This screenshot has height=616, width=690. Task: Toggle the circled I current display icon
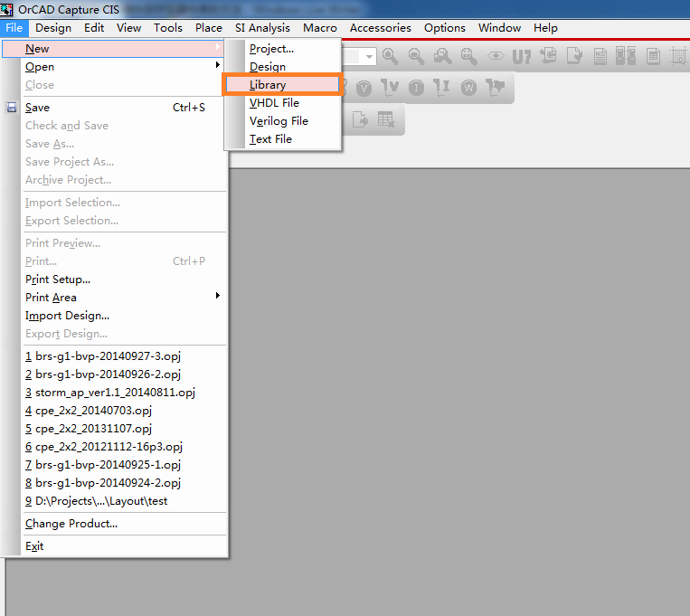416,88
